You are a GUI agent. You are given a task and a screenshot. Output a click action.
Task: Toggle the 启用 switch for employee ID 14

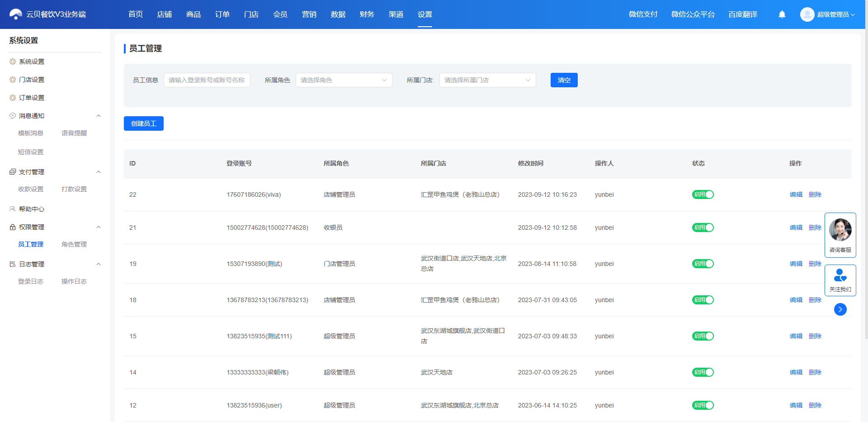pyautogui.click(x=703, y=372)
